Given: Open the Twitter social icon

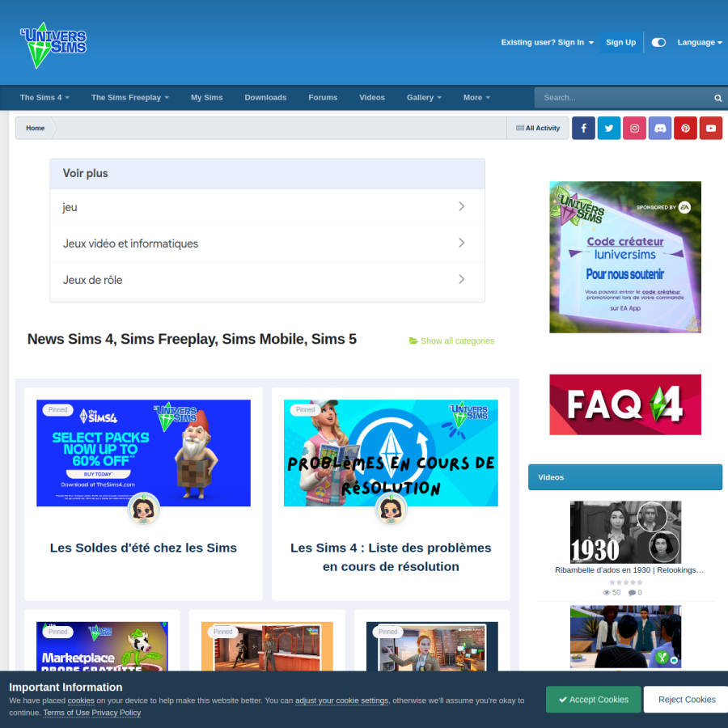Looking at the screenshot, I should (608, 128).
